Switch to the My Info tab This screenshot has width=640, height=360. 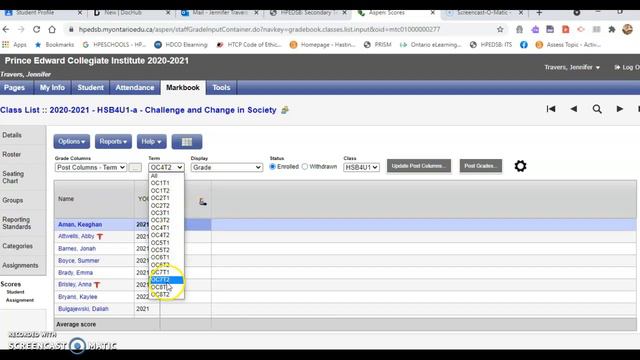[52, 88]
